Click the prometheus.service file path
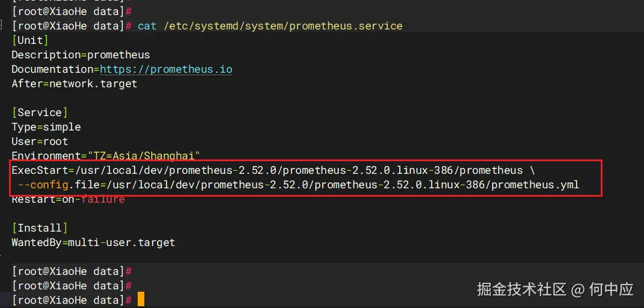The image size is (644, 308). tap(281, 26)
